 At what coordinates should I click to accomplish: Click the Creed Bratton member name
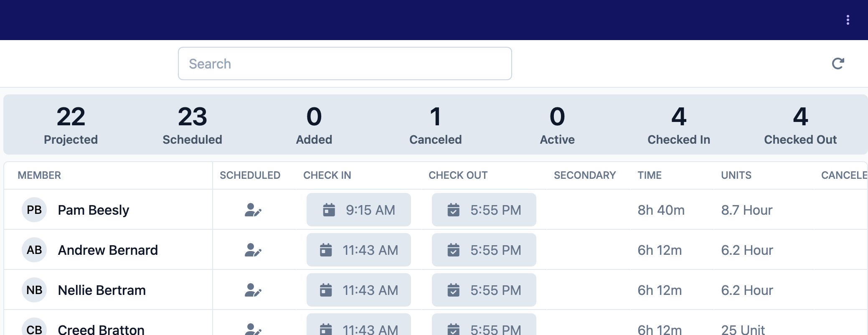(x=101, y=329)
